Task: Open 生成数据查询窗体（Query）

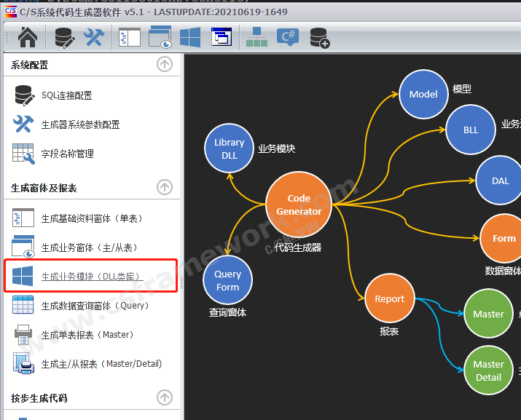Action: point(95,306)
